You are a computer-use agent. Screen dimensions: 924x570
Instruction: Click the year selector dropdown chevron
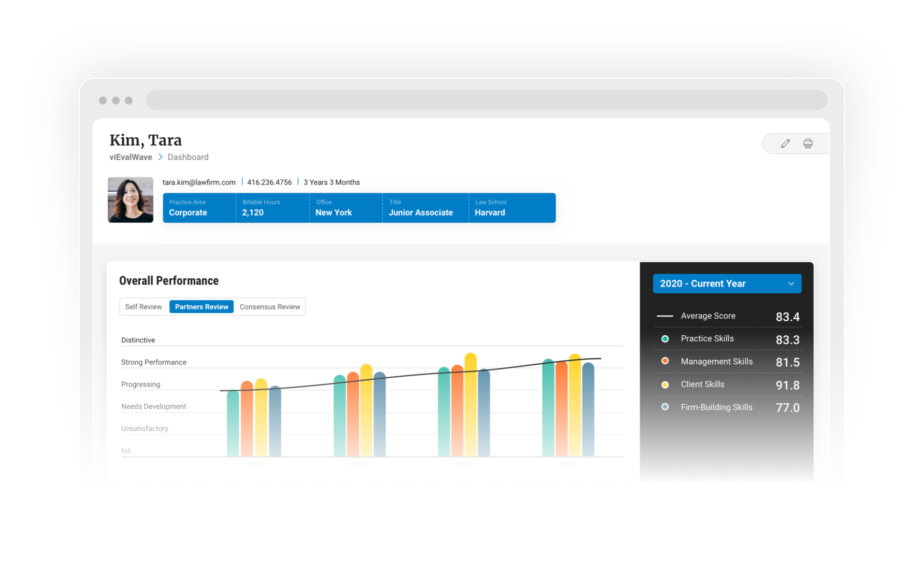pyautogui.click(x=791, y=283)
